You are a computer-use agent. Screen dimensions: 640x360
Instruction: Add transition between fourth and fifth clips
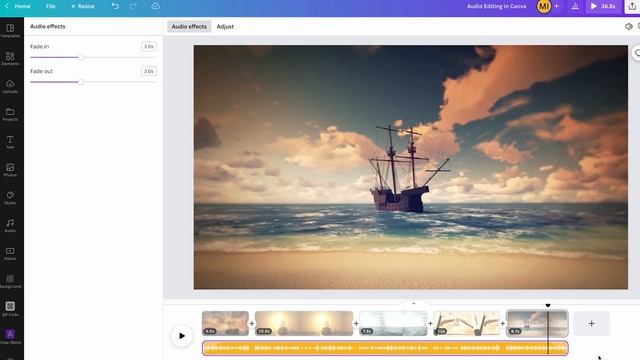click(x=503, y=323)
